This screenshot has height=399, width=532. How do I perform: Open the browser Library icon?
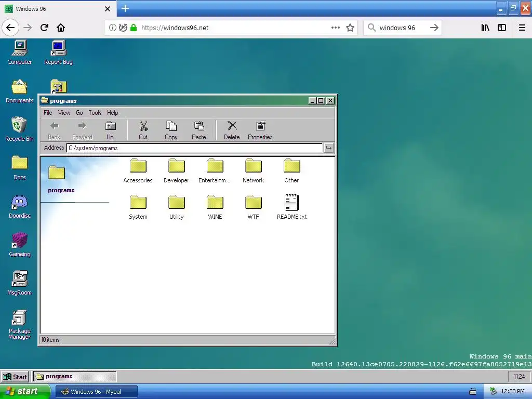click(485, 28)
